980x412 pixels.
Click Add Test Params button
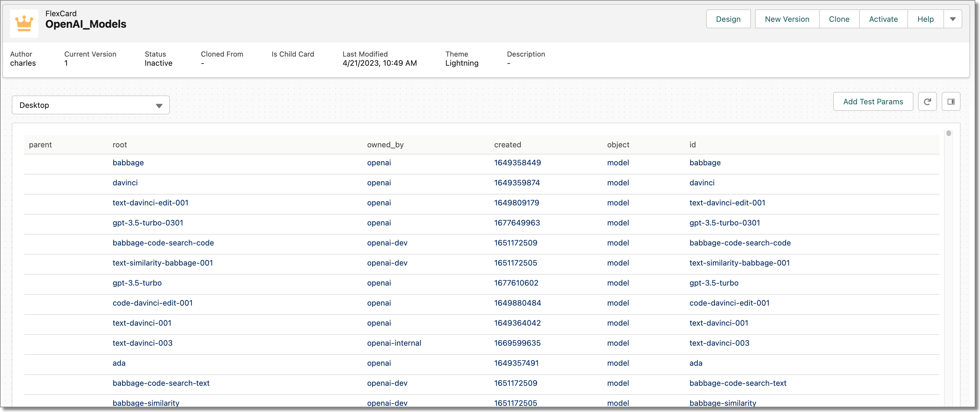point(873,102)
